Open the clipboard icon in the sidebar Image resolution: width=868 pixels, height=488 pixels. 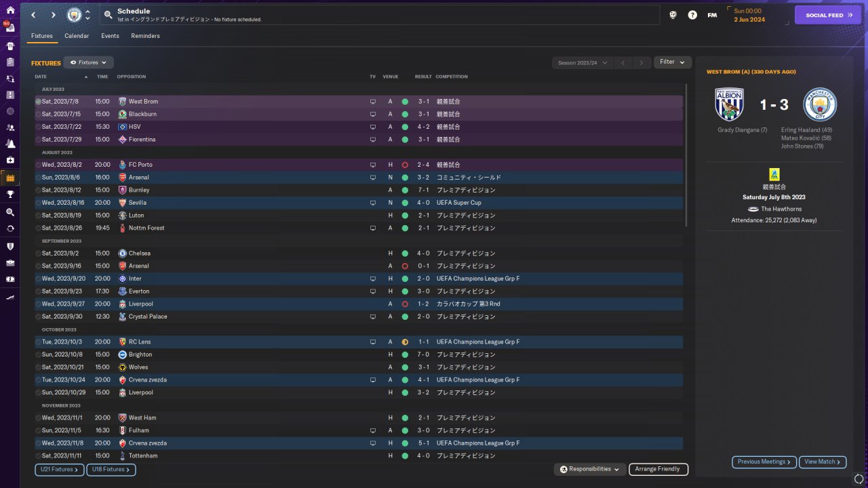tap(9, 62)
